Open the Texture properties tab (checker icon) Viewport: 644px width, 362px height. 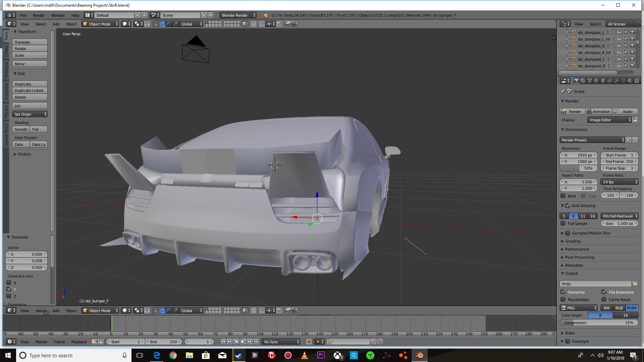637,81
